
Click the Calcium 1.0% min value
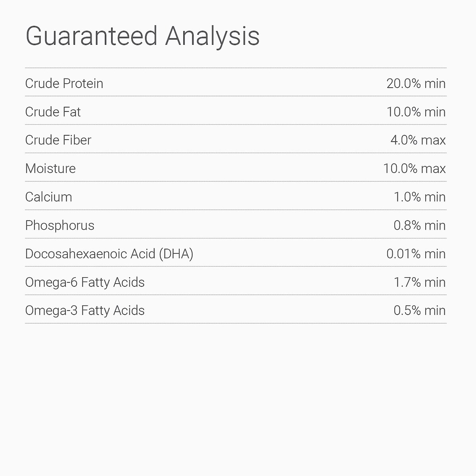[420, 197]
